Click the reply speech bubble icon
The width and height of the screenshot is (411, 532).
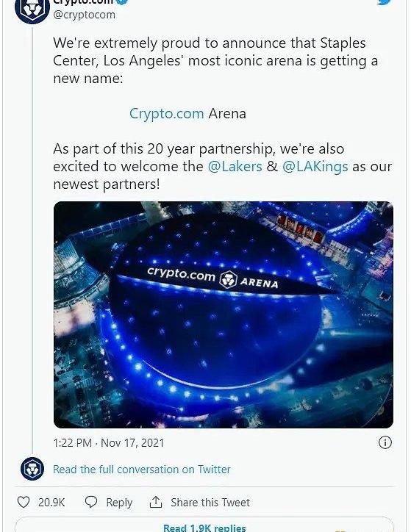(91, 502)
